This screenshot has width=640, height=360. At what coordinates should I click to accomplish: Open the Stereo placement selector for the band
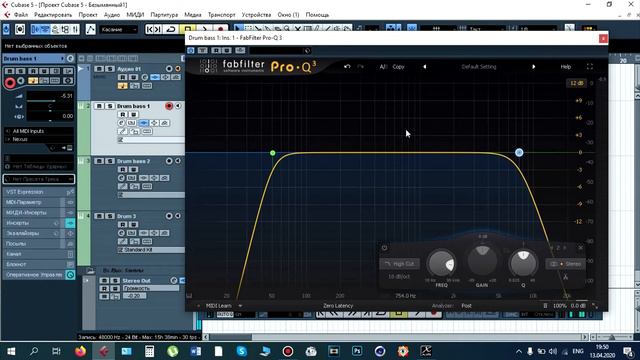point(565,264)
